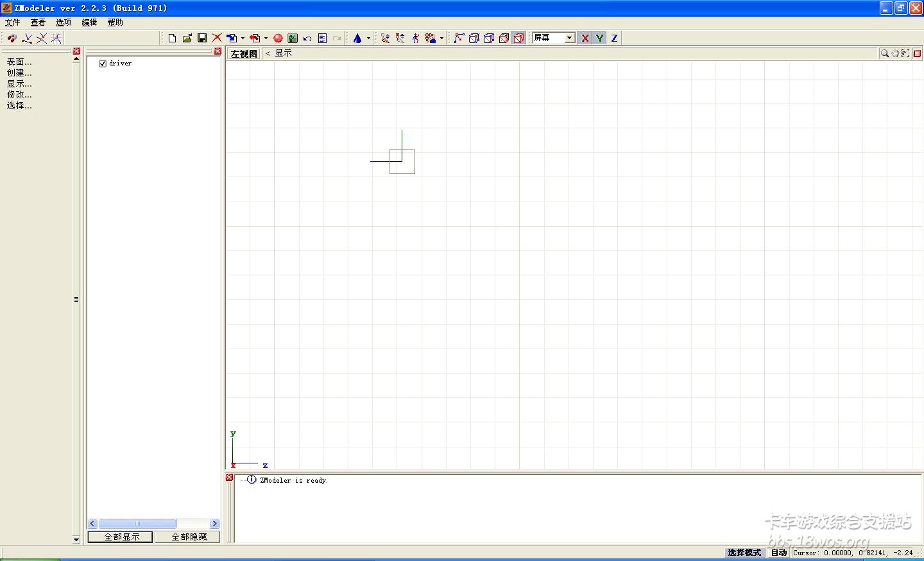The image size is (924, 561).
Task: Expand the 表面... command group
Action: pos(19,62)
